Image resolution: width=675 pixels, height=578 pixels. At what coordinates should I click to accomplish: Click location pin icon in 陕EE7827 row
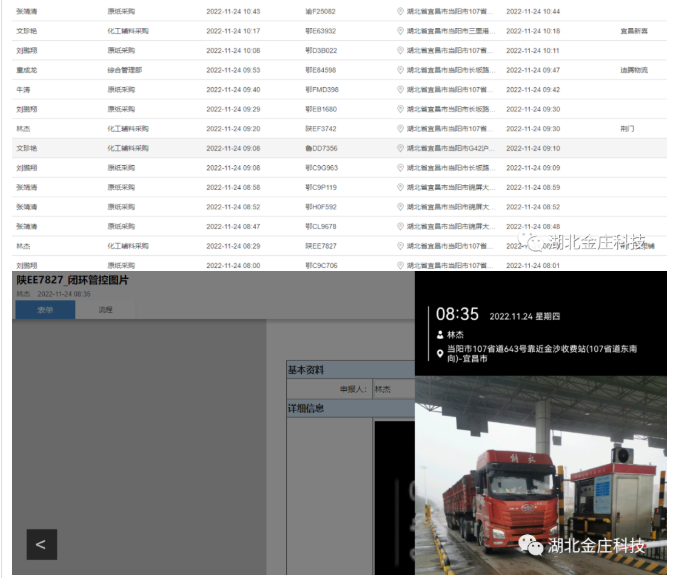click(401, 246)
